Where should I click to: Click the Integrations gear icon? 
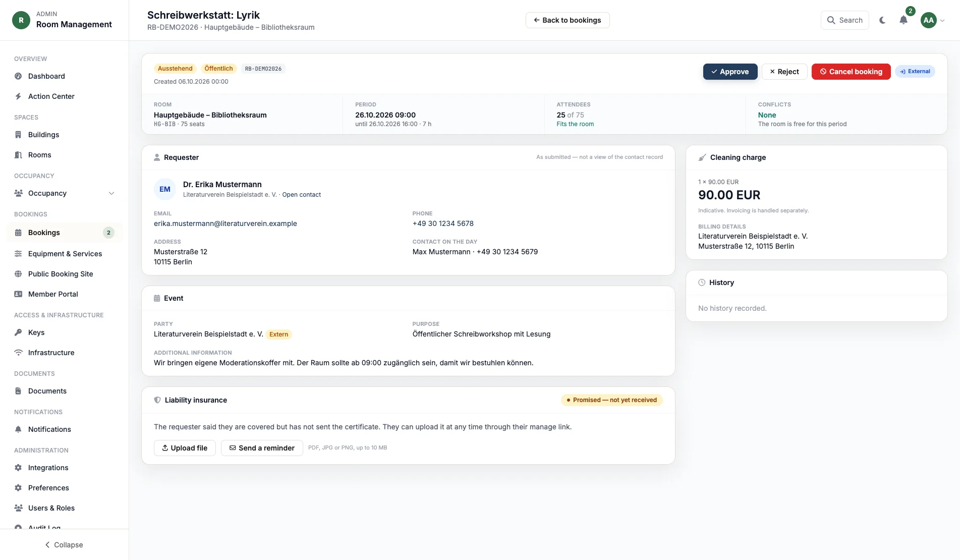pos(18,468)
